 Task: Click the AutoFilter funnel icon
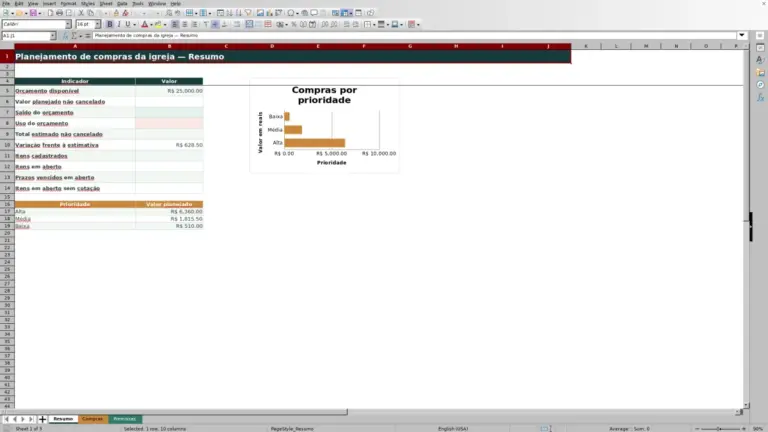[x=248, y=13]
